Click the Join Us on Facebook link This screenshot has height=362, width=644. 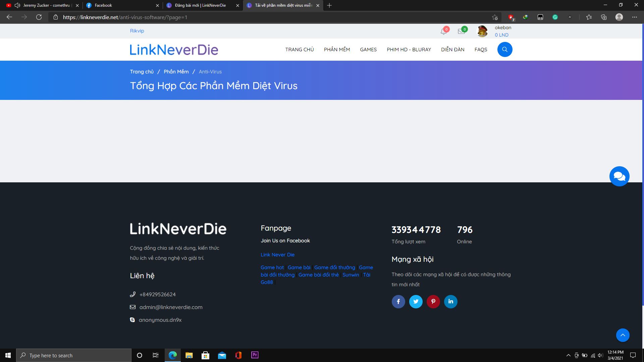coord(285,240)
